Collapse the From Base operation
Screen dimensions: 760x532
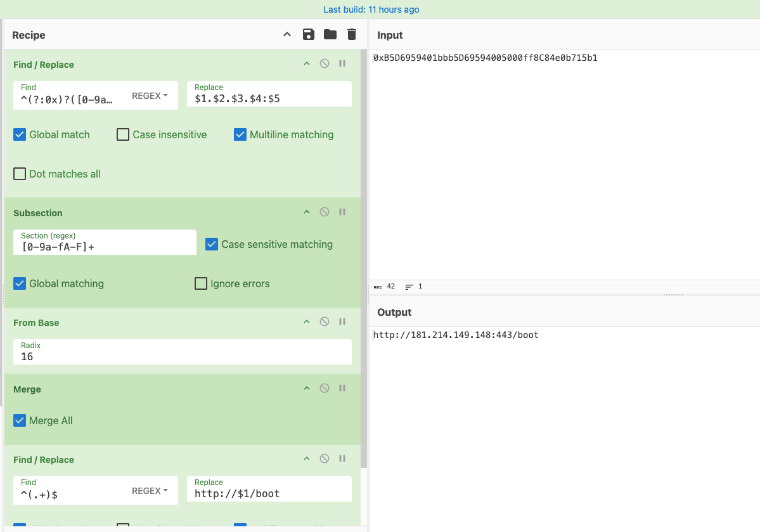(306, 321)
